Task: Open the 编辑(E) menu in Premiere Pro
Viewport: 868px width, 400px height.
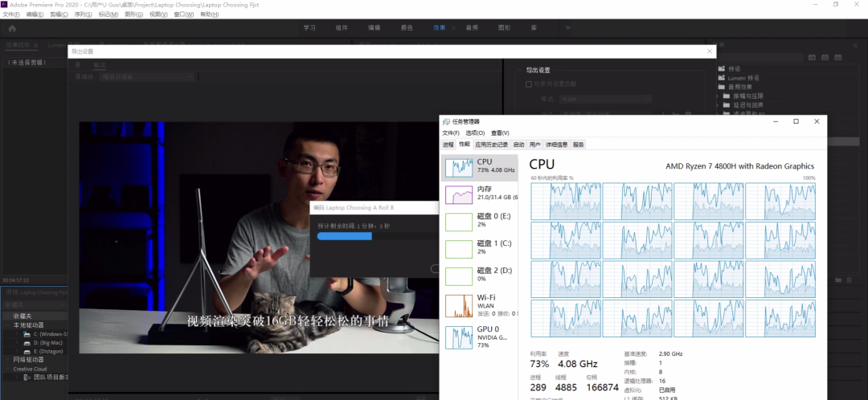Action: 35,14
